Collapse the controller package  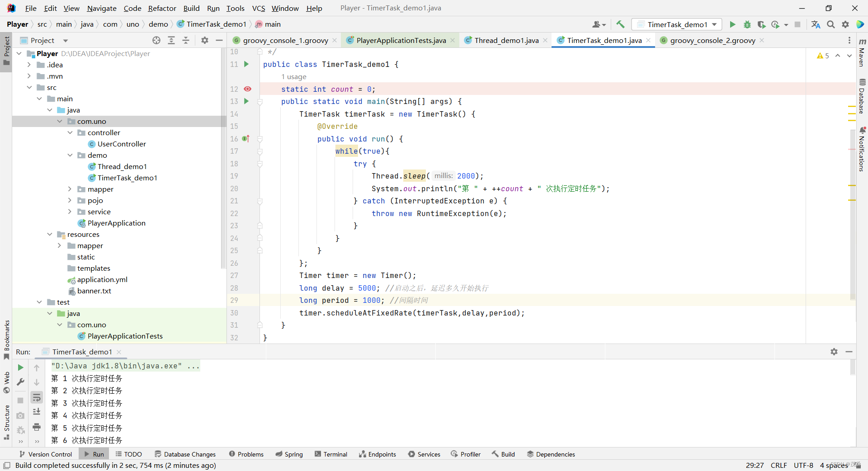click(x=70, y=132)
